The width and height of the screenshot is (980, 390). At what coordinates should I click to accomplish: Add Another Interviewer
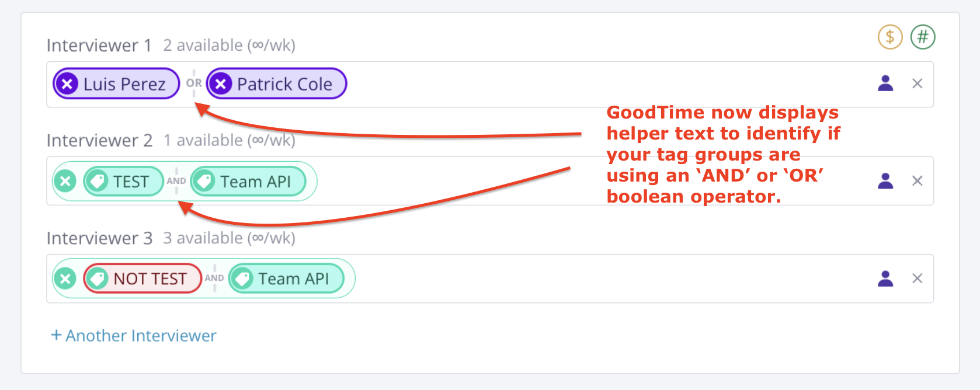(134, 336)
